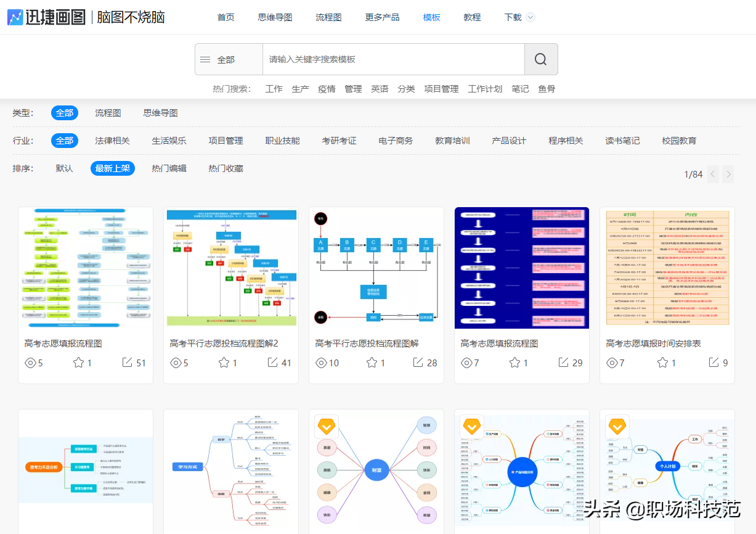Select 热门编辑 sort option
This screenshot has height=534, width=756.
click(169, 168)
